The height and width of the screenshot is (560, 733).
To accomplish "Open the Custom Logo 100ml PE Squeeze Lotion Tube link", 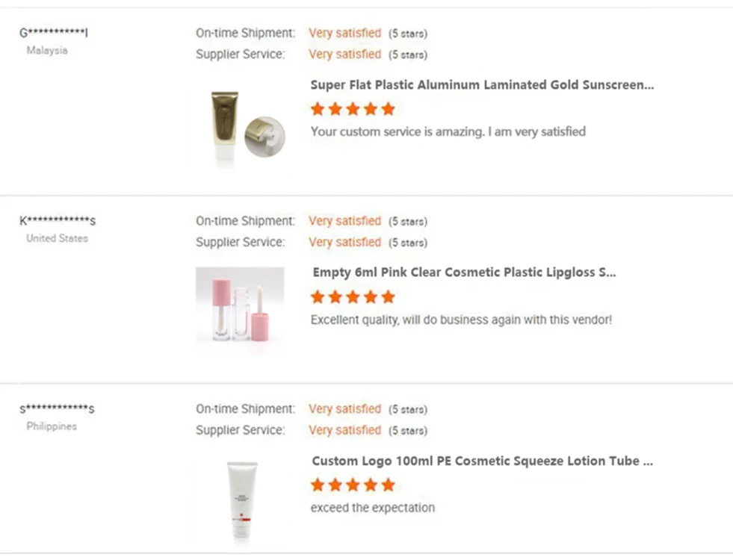I will (x=482, y=461).
